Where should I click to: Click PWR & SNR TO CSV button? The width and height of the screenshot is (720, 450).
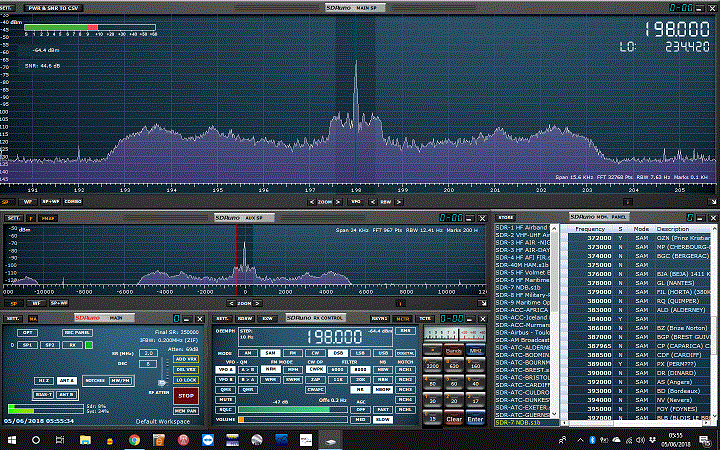coord(53,8)
